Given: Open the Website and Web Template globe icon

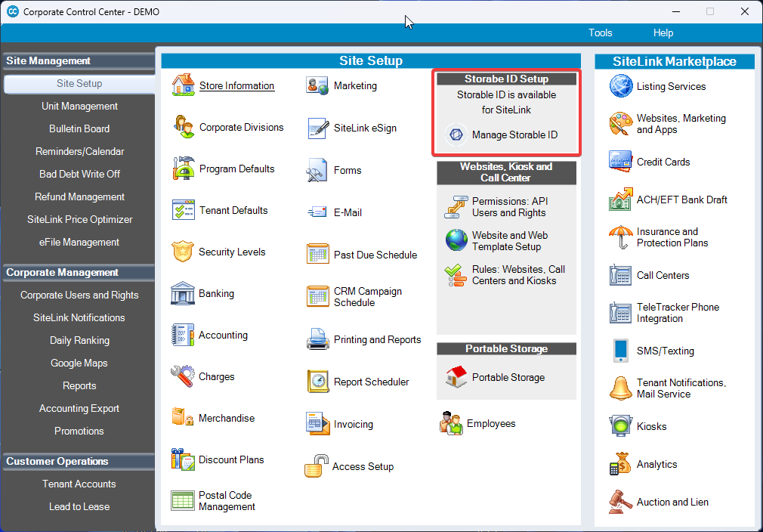Looking at the screenshot, I should (456, 240).
